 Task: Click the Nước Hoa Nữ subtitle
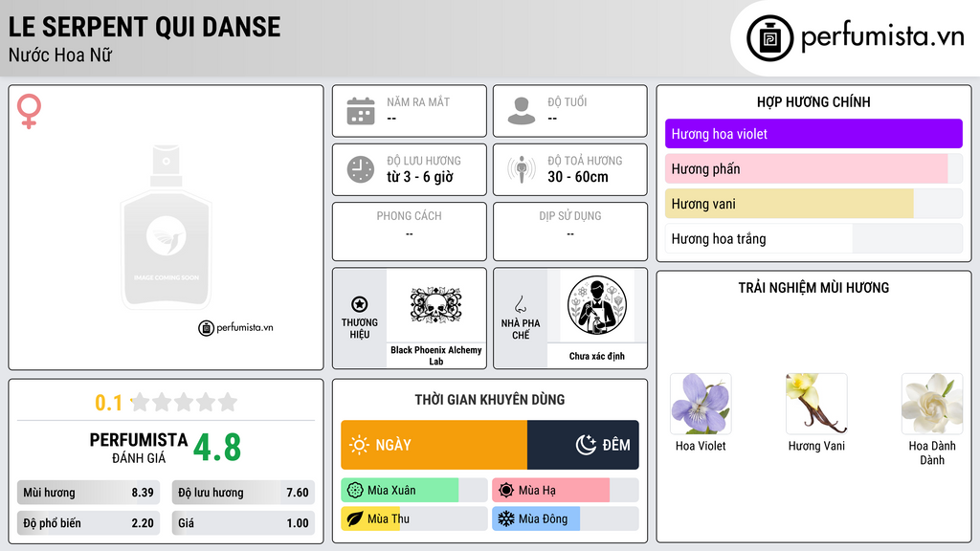coord(60,55)
